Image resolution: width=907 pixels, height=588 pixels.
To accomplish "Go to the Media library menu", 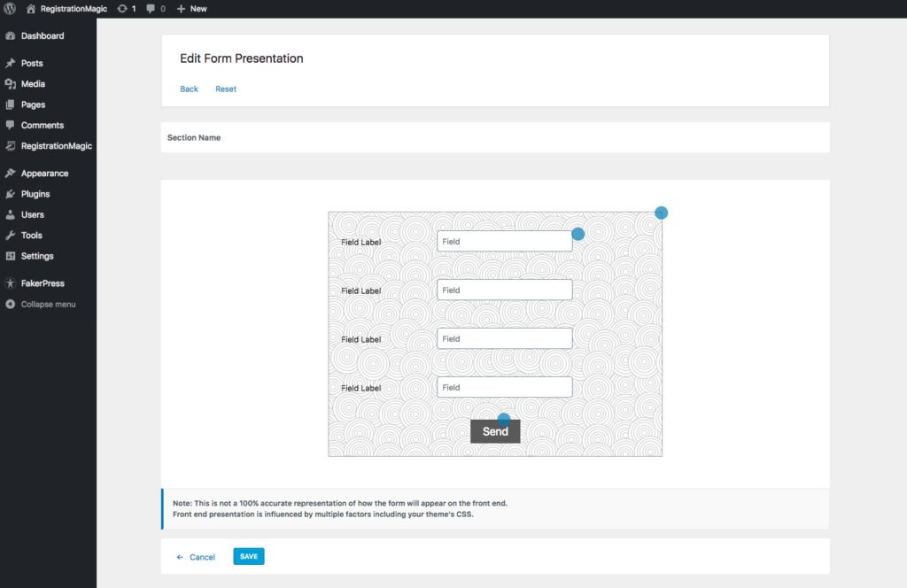I will pos(33,84).
